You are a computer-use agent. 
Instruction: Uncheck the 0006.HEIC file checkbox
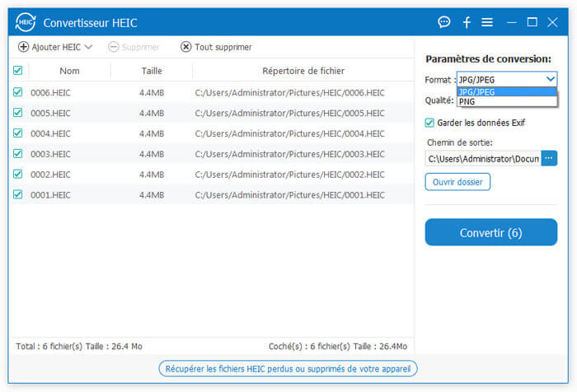point(18,92)
